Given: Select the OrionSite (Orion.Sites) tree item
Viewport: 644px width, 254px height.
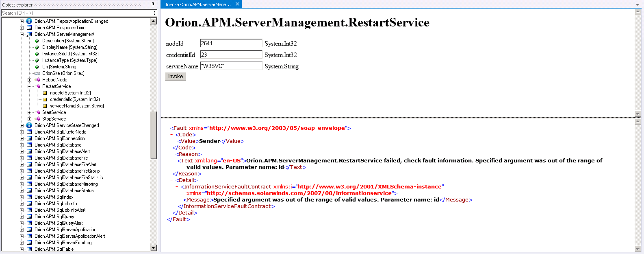Looking at the screenshot, I should (63, 73).
